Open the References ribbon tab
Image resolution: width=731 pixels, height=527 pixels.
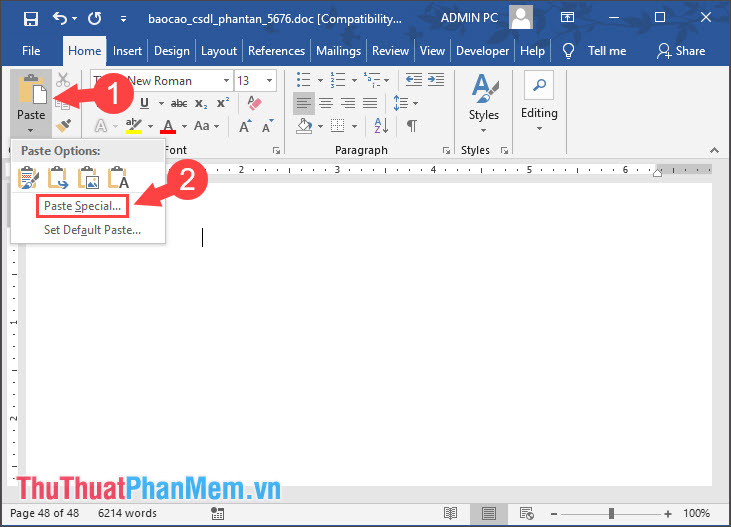(276, 51)
